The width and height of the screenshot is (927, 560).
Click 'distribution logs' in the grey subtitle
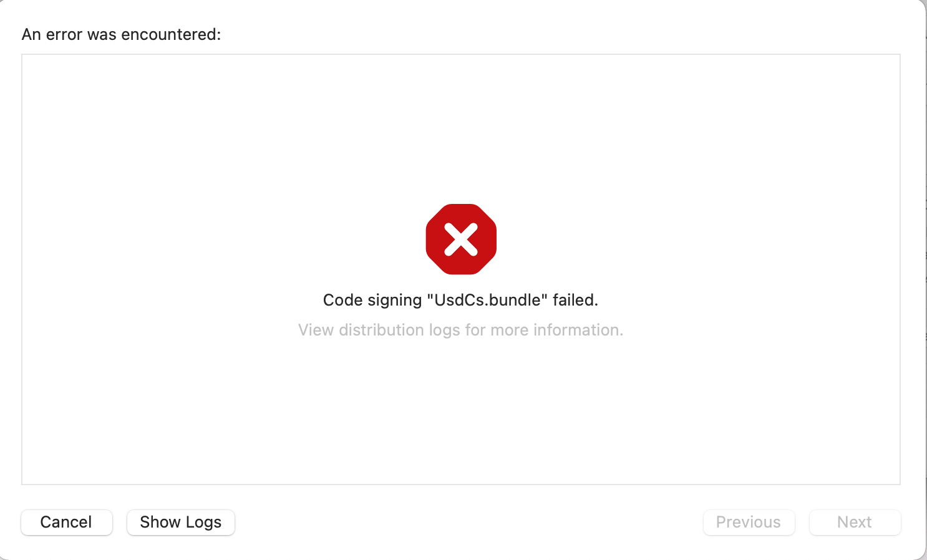399,330
